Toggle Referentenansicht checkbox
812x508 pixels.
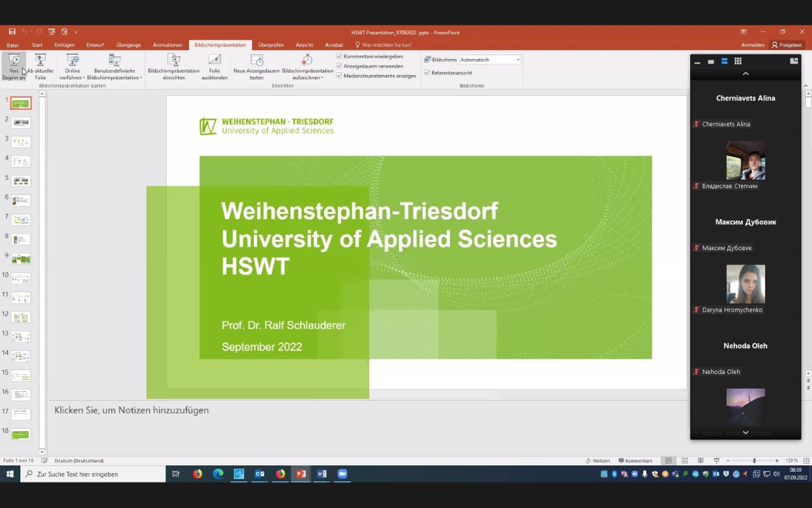[x=427, y=72]
